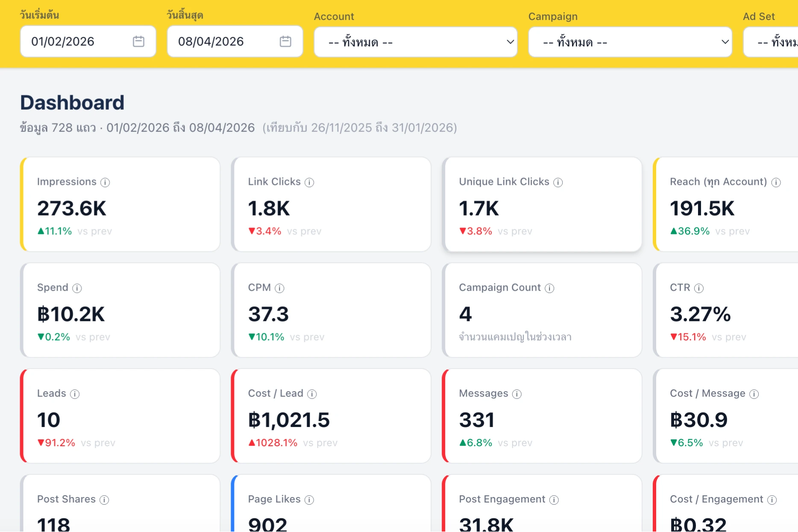Show info tooltip for Spend
Image resolution: width=798 pixels, height=532 pixels.
pyautogui.click(x=77, y=288)
